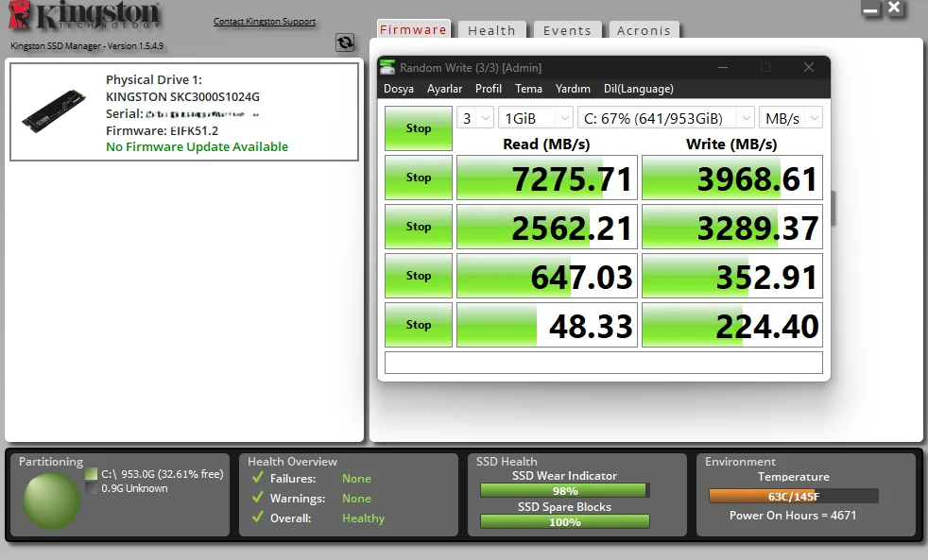
Task: Click the top Stop button beside test count
Action: [x=419, y=128]
